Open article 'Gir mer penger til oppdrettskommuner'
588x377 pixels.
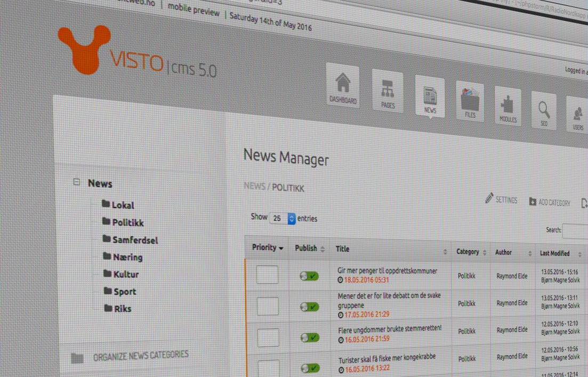tap(387, 270)
